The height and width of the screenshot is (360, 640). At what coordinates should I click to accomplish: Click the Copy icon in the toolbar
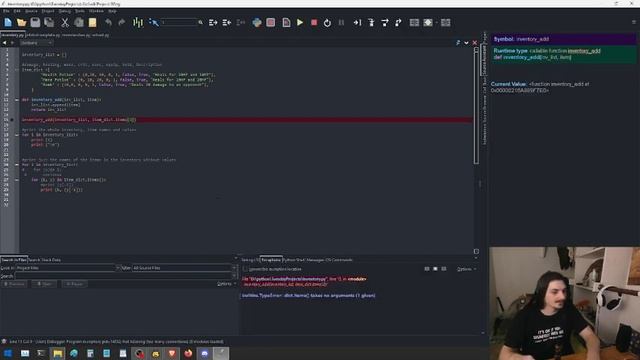[x=79, y=22]
